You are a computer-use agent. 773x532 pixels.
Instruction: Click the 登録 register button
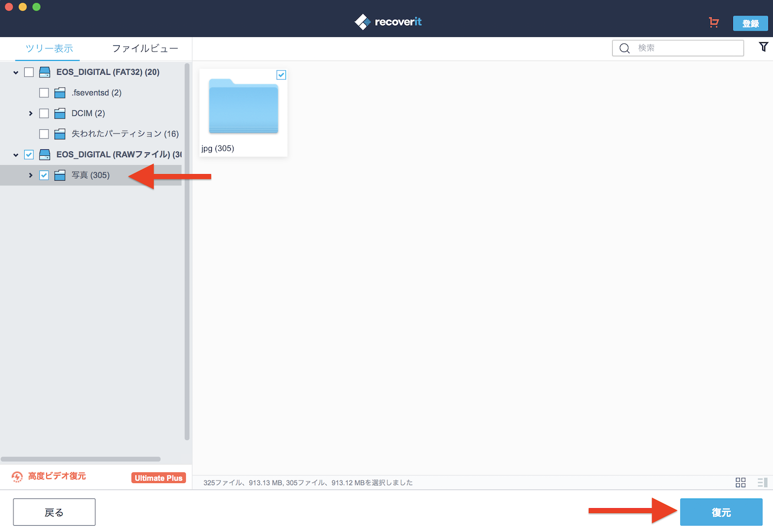pos(750,23)
